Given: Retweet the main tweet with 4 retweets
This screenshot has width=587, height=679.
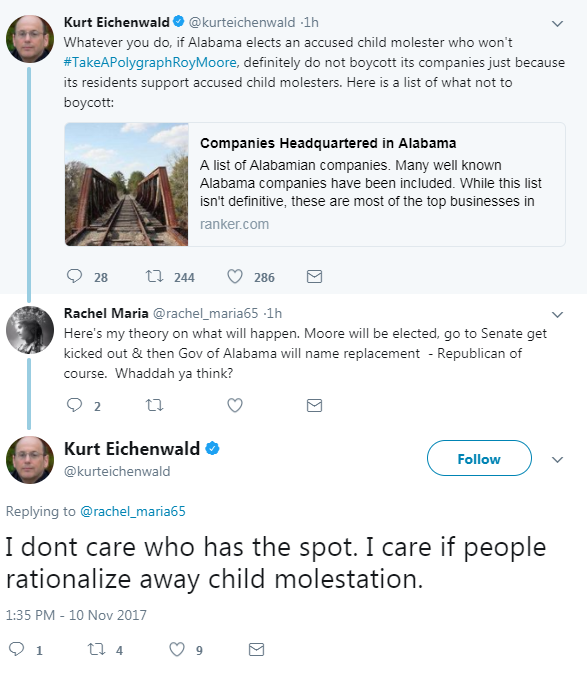Looking at the screenshot, I should coord(96,649).
